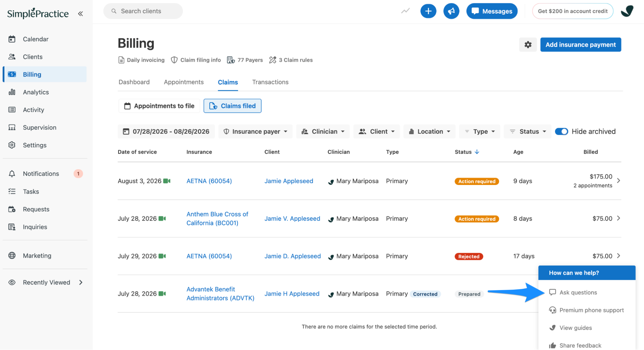Screen dimensions: 644x350
Task: Toggle the Hide archived switch
Action: 561,131
